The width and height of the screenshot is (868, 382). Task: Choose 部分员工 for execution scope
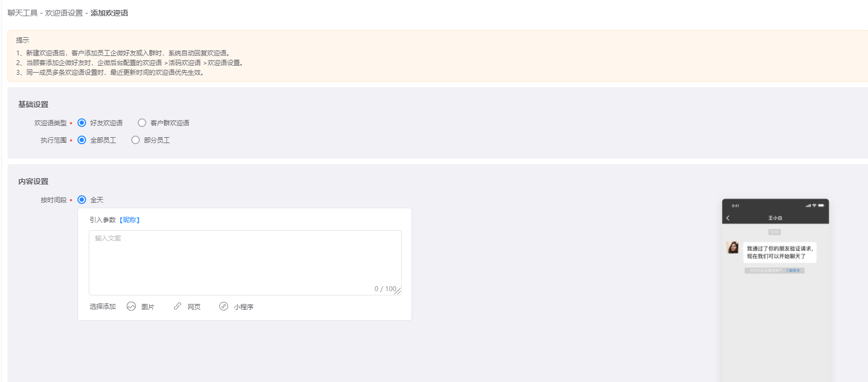[136, 140]
